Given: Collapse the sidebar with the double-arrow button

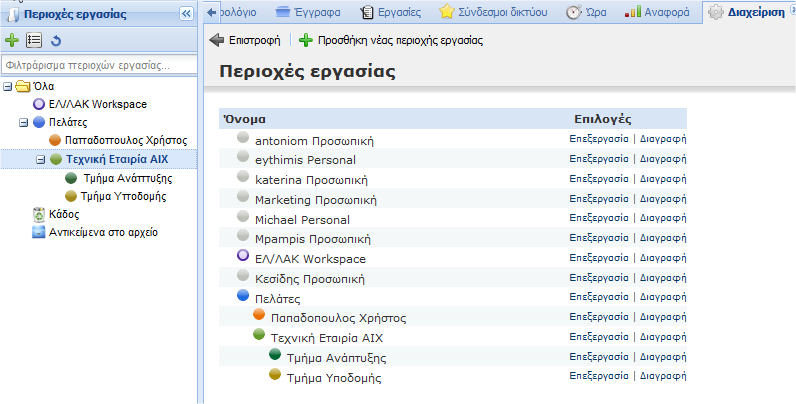Looking at the screenshot, I should coord(186,13).
